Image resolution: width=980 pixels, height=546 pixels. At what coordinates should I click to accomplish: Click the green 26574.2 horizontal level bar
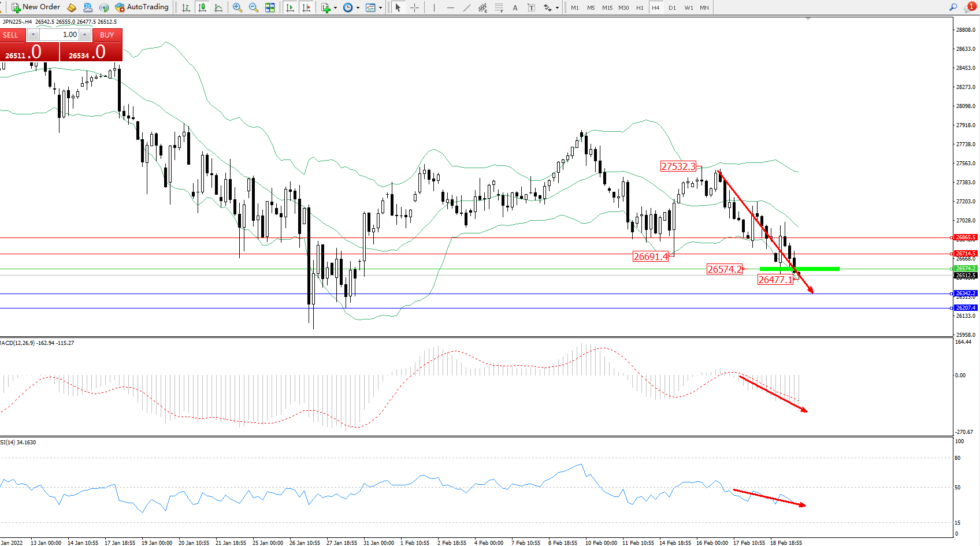[799, 269]
